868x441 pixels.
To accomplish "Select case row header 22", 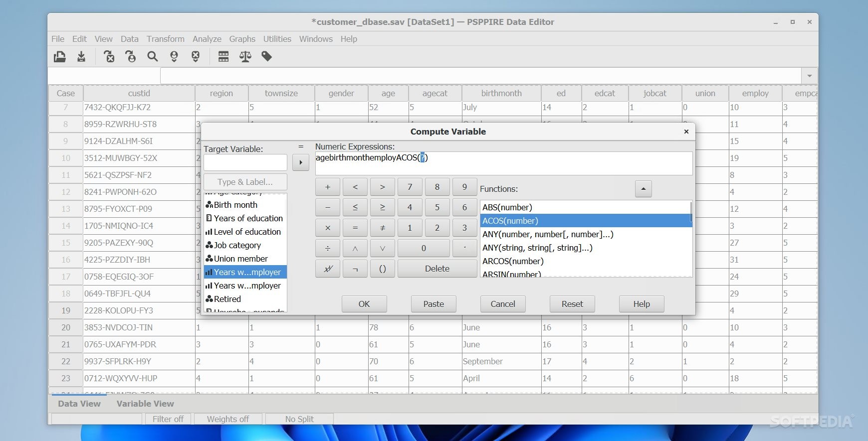I will click(66, 361).
